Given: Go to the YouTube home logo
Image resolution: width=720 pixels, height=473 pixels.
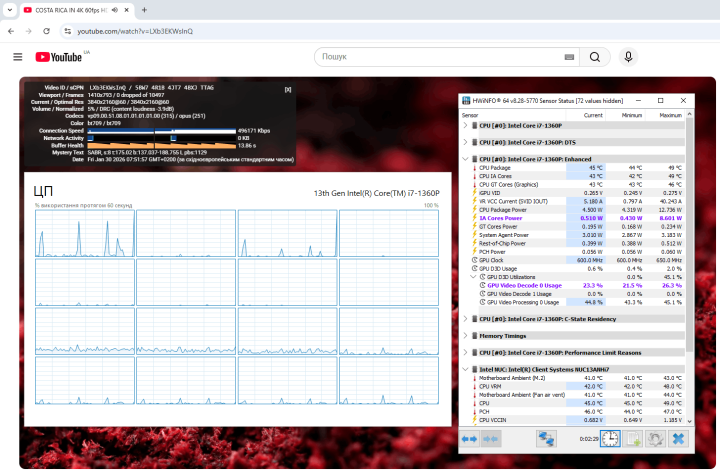Looking at the screenshot, I should pos(58,57).
